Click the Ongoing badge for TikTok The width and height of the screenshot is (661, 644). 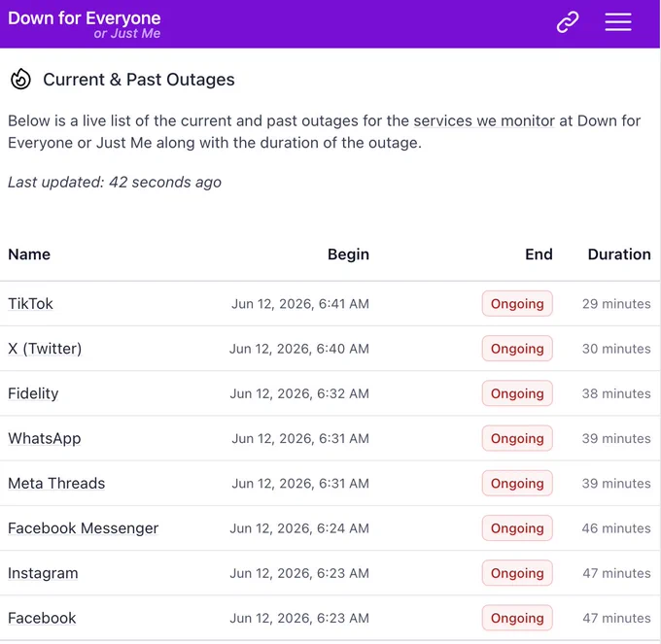tap(517, 304)
